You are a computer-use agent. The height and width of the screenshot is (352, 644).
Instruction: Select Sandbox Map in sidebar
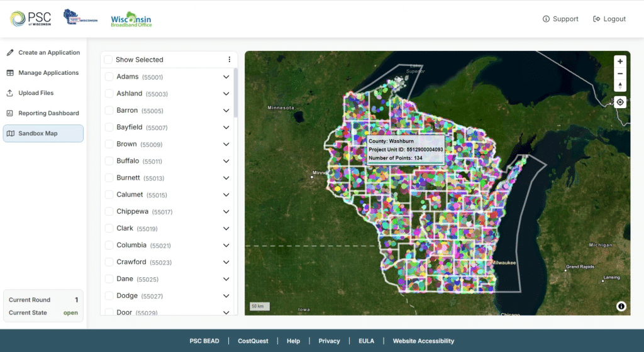pos(43,133)
